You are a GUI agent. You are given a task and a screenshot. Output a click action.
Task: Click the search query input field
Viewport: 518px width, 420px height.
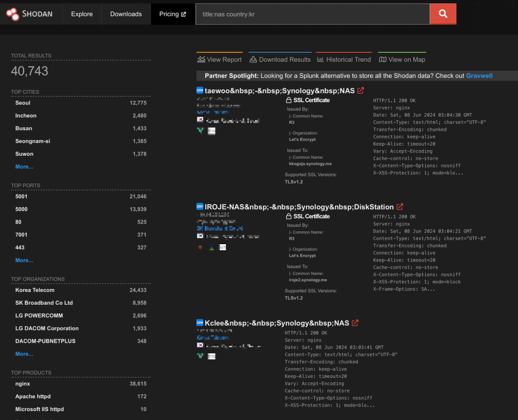(x=312, y=14)
